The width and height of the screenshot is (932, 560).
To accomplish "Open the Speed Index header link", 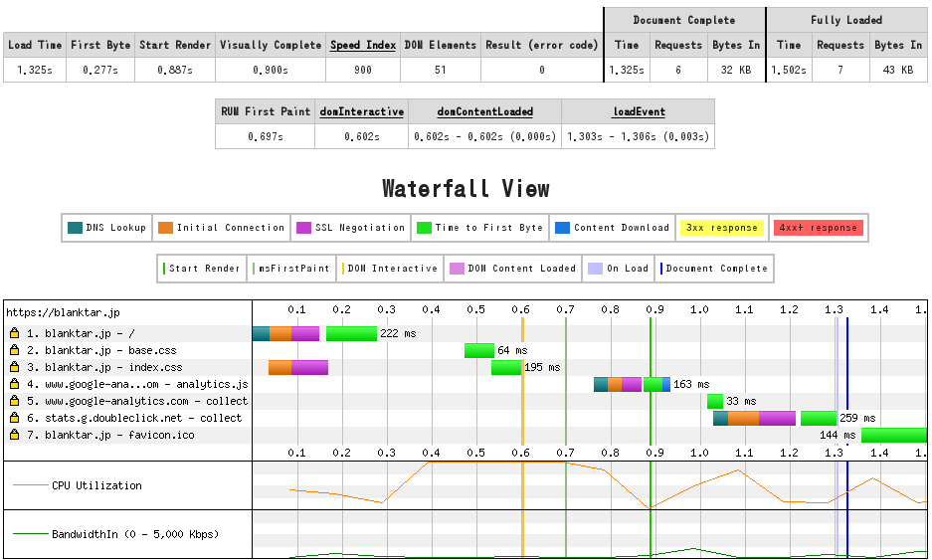I will click(x=363, y=45).
